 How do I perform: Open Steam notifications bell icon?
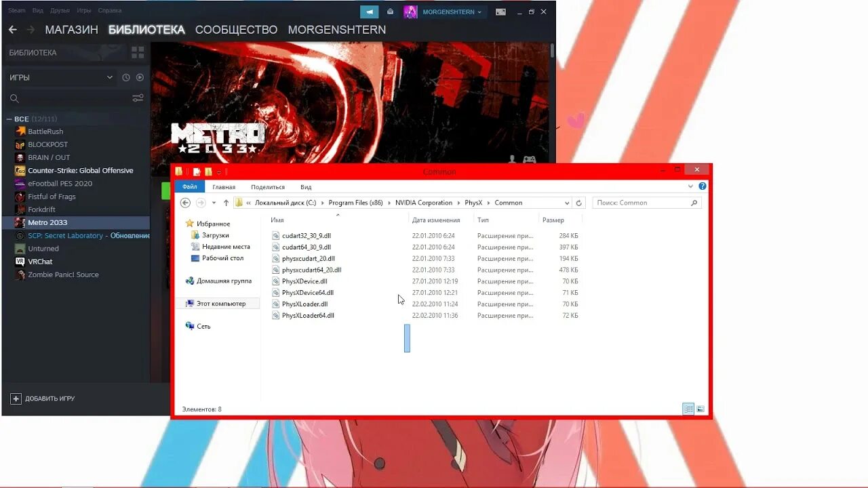[x=390, y=12]
